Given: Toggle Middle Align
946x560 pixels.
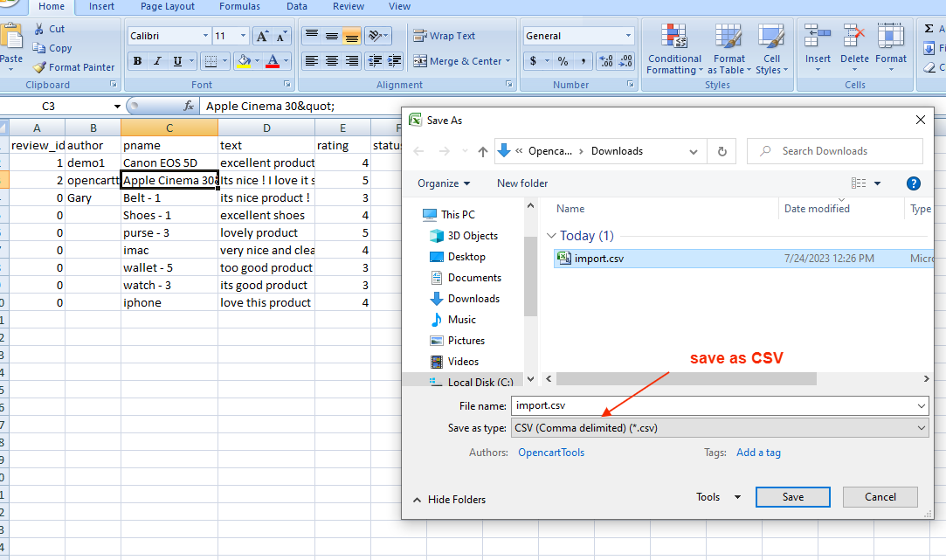Looking at the screenshot, I should tap(331, 36).
